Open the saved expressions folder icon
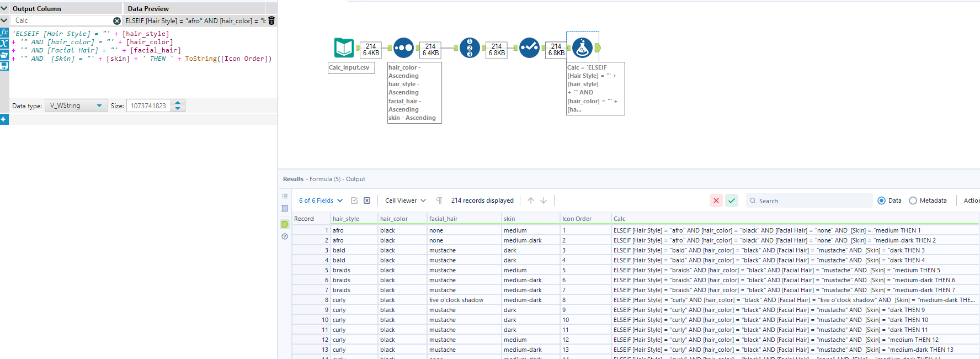 coord(4,55)
